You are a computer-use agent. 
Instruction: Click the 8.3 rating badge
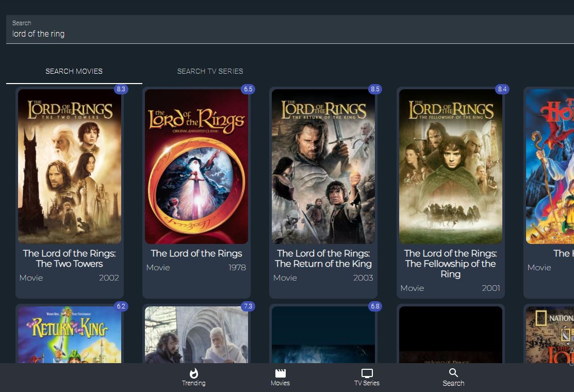pos(121,89)
